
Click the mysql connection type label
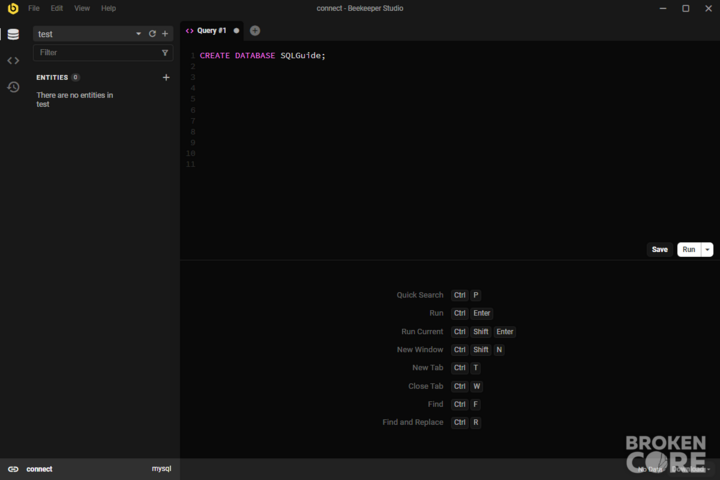162,469
